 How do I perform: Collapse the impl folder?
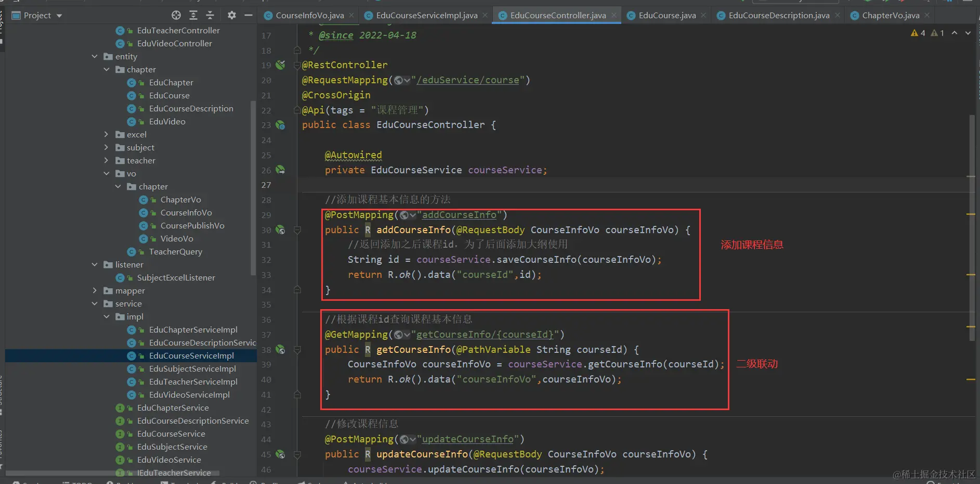pos(107,316)
